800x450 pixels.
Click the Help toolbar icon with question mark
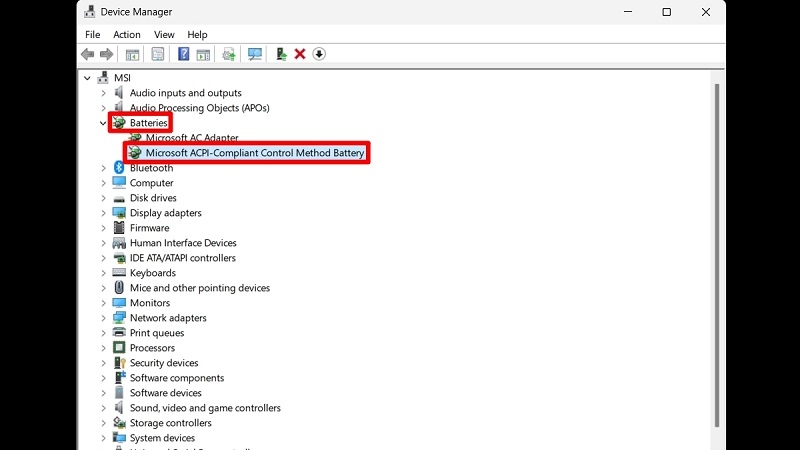pos(183,54)
